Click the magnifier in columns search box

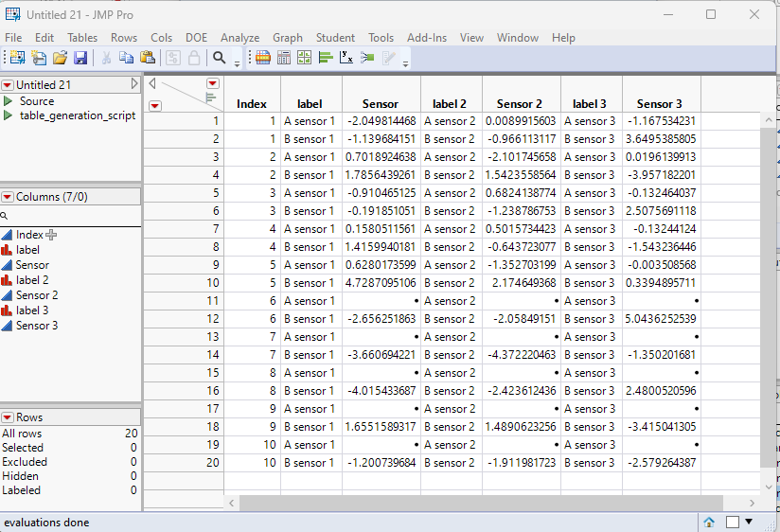4,216
